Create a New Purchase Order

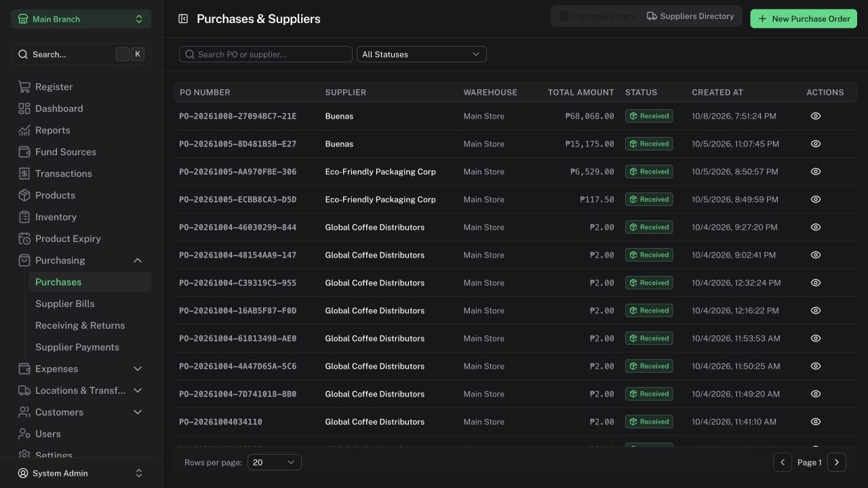[x=804, y=19]
